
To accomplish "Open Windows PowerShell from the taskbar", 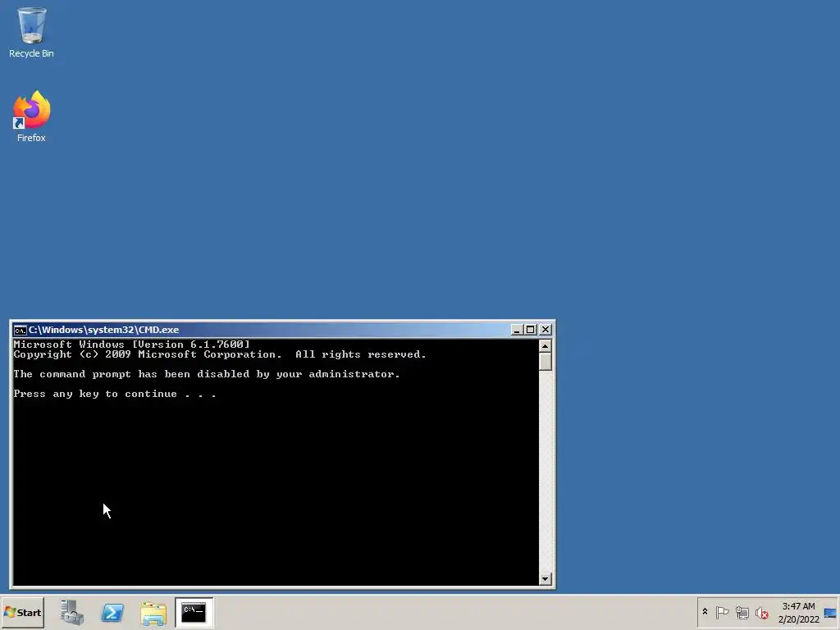I will (112, 612).
